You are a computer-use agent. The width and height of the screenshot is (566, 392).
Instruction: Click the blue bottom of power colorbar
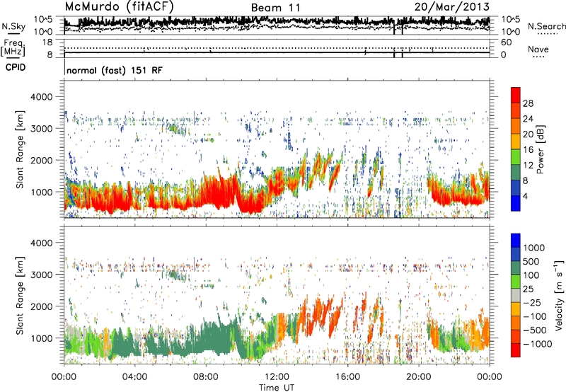(x=516, y=203)
